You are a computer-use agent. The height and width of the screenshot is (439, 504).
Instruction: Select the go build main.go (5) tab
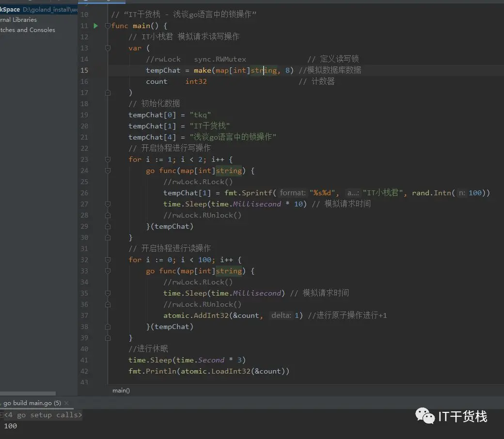32,403
